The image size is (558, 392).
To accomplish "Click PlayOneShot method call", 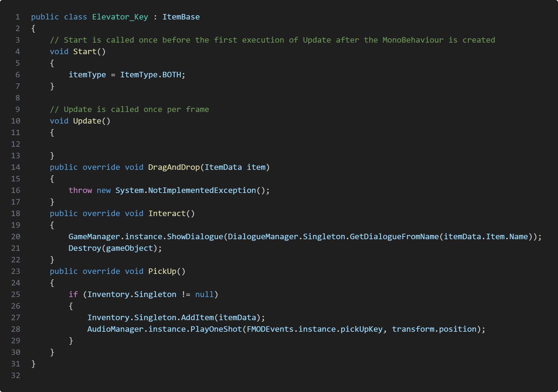I will [x=216, y=329].
